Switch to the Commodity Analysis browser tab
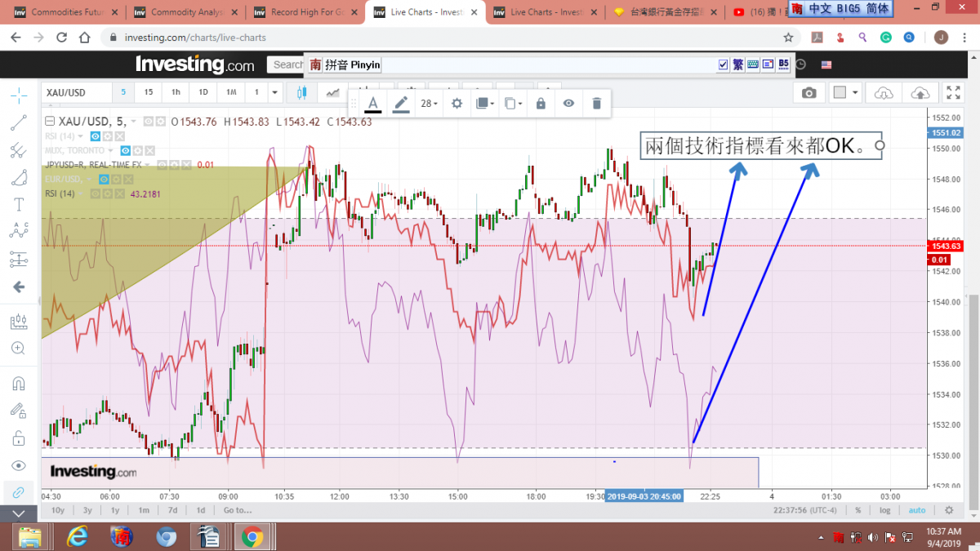Image resolution: width=980 pixels, height=551 pixels. (185, 12)
